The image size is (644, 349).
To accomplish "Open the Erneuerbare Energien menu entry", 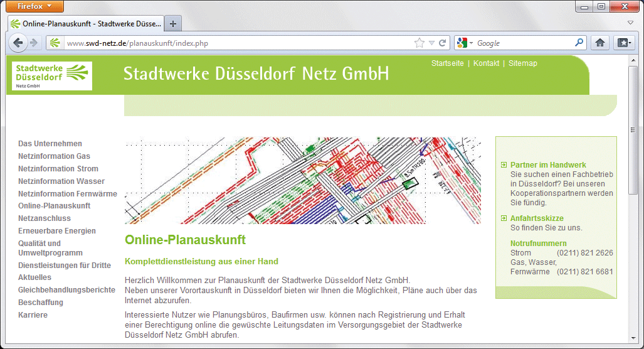I will coord(57,230).
